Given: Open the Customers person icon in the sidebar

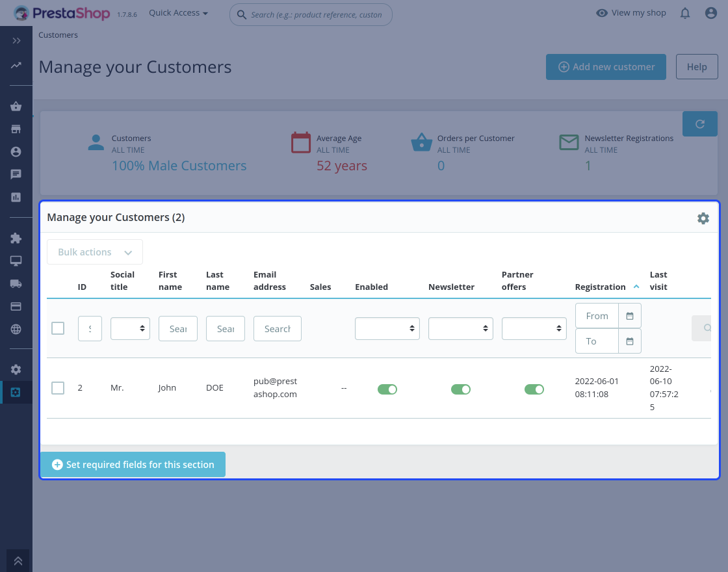Looking at the screenshot, I should point(16,152).
